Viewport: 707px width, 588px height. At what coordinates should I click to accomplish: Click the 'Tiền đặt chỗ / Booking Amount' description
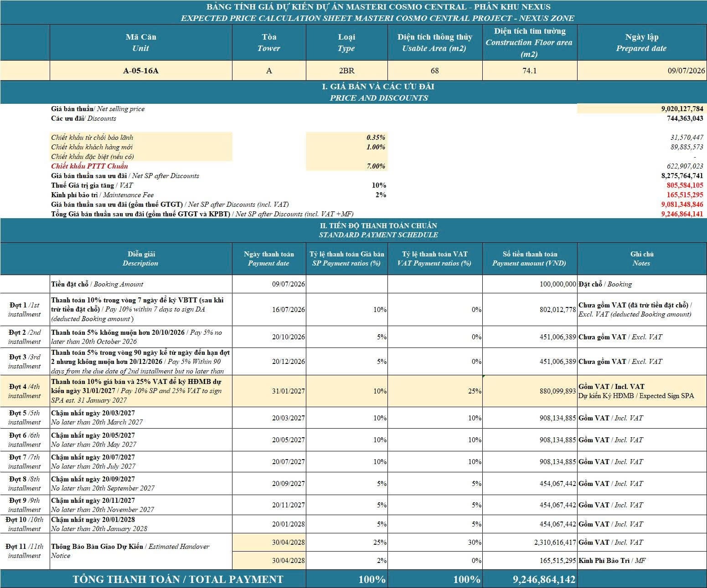(97, 284)
